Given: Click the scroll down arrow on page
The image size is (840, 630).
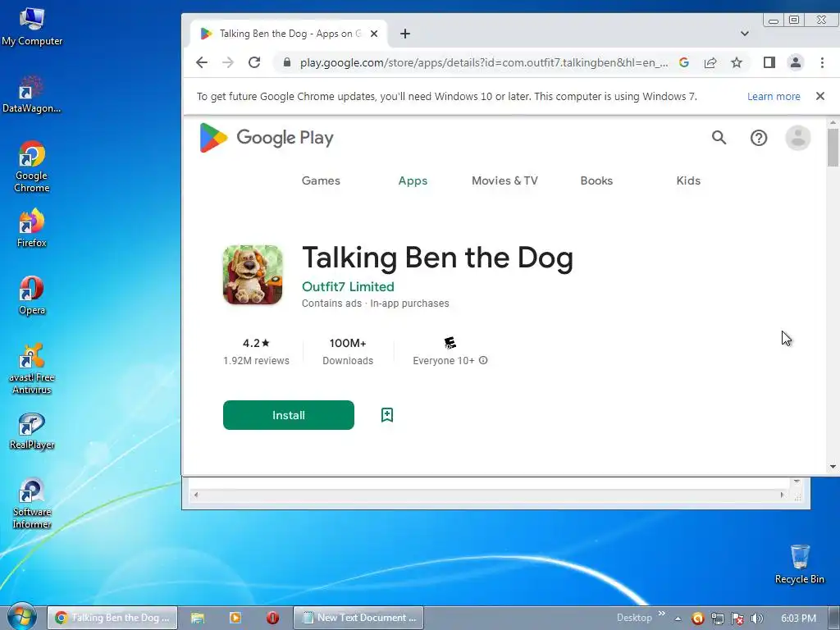Looking at the screenshot, I should 833,467.
